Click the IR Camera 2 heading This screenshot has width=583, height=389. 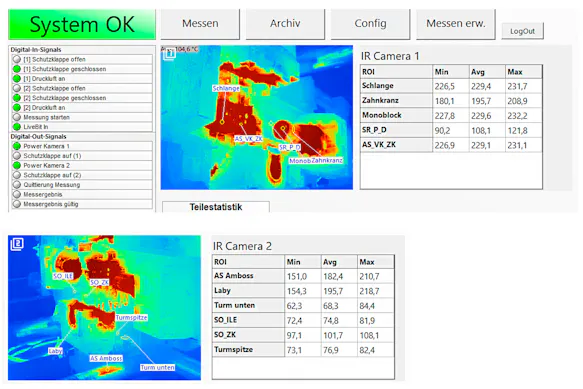click(242, 246)
